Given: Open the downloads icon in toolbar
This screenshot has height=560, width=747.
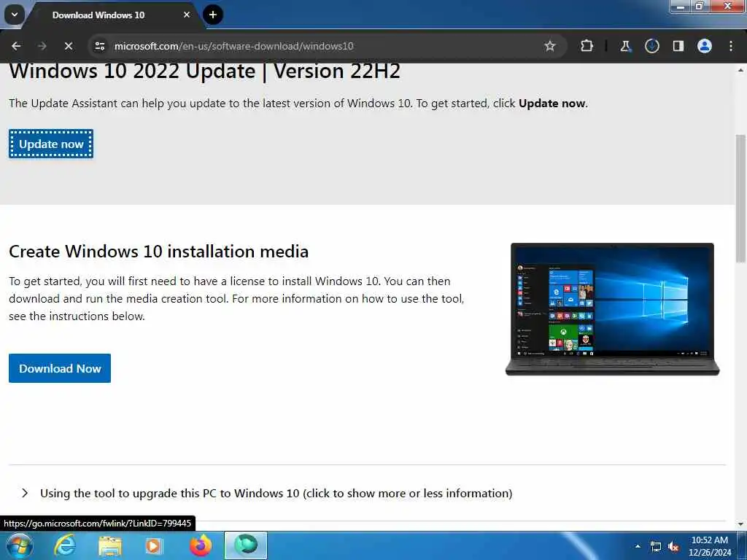Looking at the screenshot, I should coord(651,46).
